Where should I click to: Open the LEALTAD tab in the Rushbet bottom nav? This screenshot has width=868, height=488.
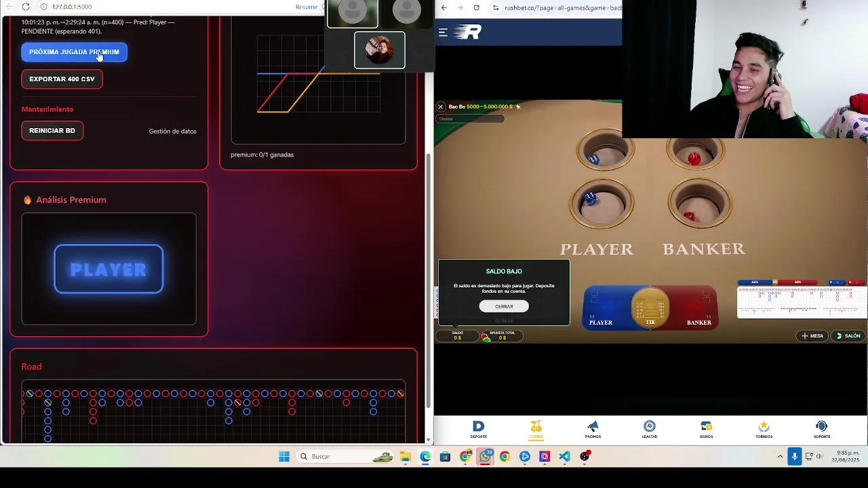pyautogui.click(x=650, y=429)
